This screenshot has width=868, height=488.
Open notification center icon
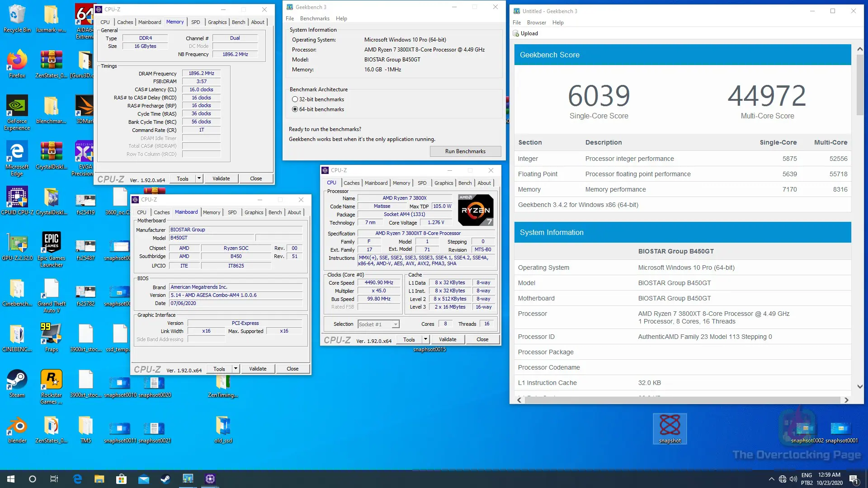tap(854, 479)
